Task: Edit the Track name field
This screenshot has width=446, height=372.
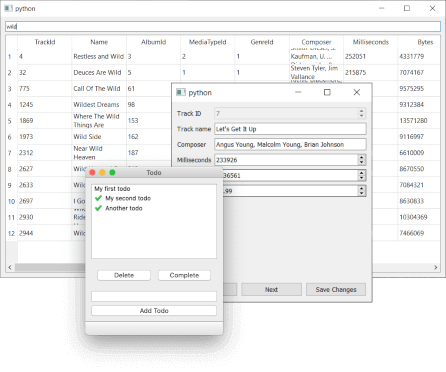Action: 290,129
